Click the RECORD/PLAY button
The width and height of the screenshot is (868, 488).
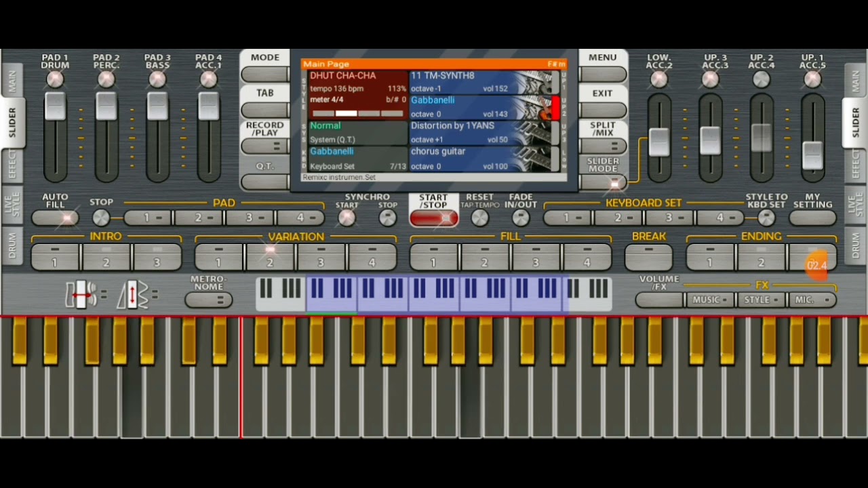[265, 146]
